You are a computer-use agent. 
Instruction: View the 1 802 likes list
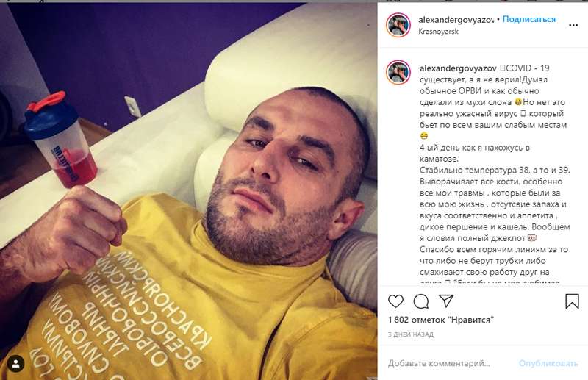coord(440,320)
